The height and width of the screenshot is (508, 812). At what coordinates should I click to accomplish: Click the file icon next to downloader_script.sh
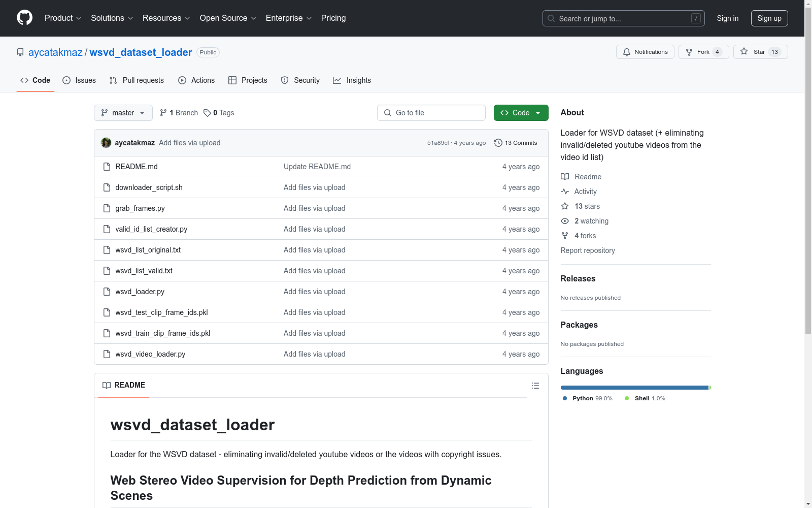pyautogui.click(x=107, y=187)
